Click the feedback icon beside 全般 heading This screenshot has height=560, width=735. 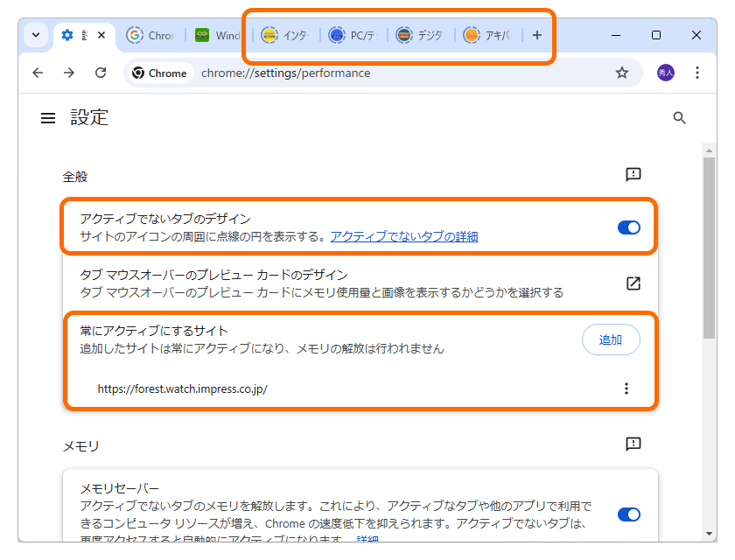(x=633, y=175)
